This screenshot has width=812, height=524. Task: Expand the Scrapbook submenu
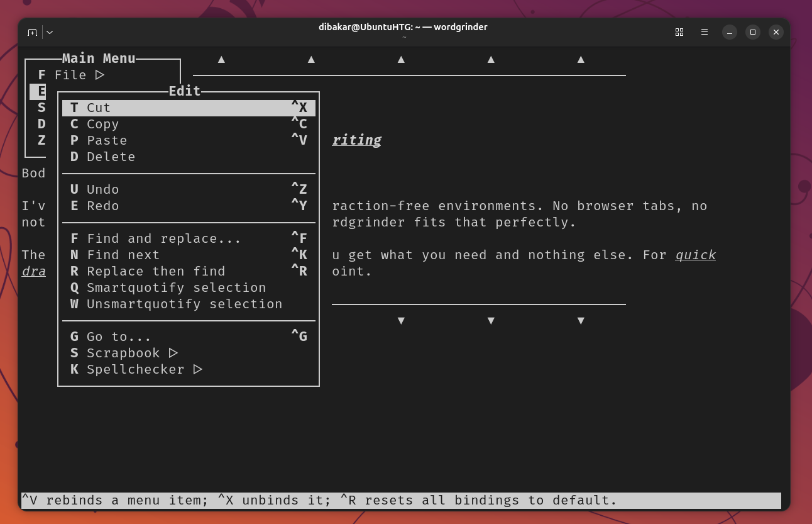[189, 353]
